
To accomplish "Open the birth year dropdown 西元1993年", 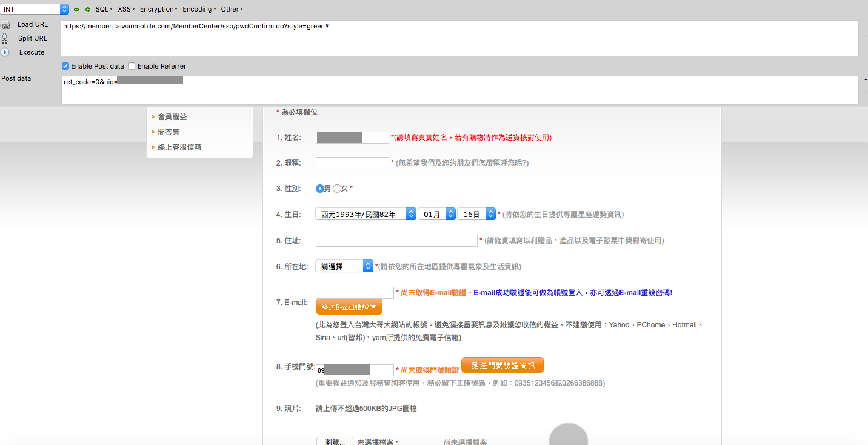I will click(366, 214).
